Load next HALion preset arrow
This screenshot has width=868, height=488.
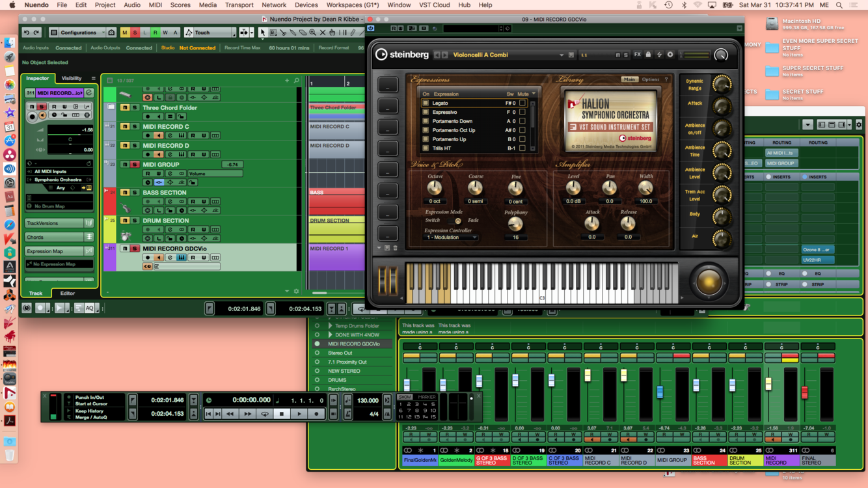coord(445,55)
